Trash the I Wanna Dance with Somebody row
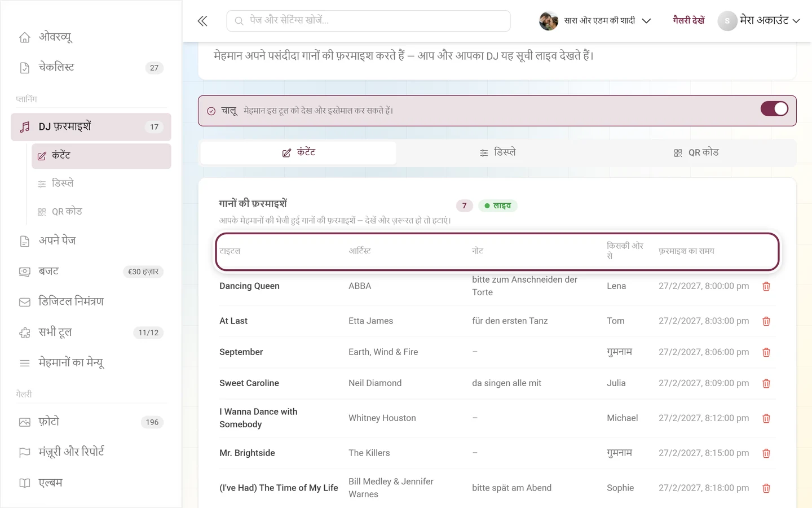This screenshot has height=508, width=812. (766, 418)
